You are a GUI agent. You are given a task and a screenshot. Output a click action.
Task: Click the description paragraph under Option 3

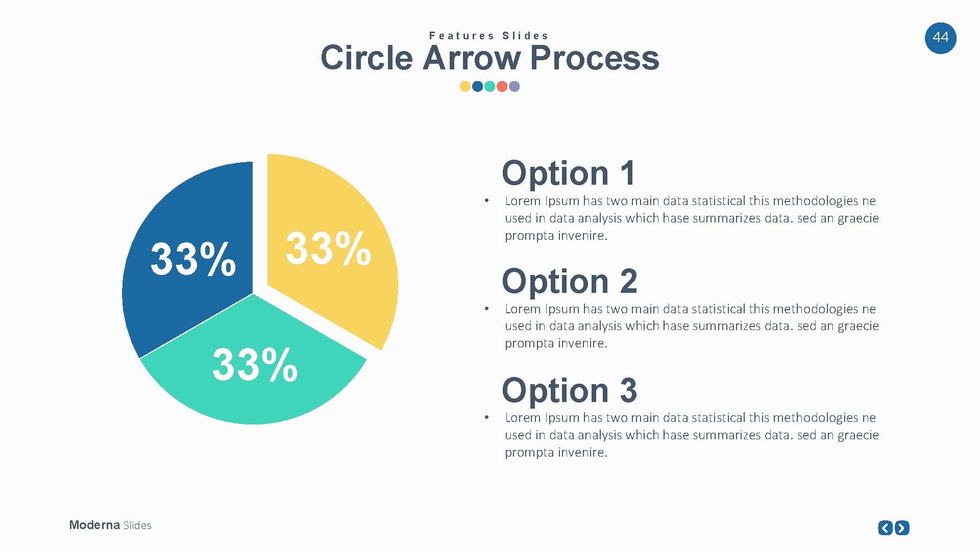(691, 435)
